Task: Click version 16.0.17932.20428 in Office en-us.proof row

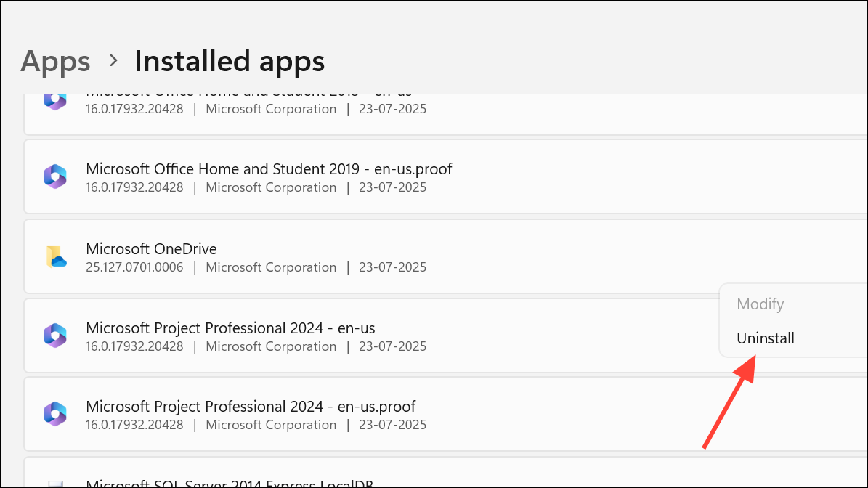Action: pyautogui.click(x=134, y=187)
